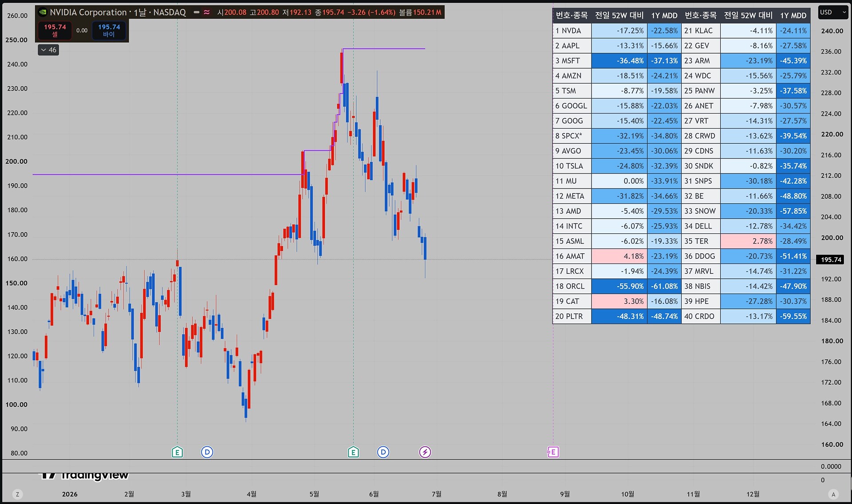Click the 7월 label on the time axis
Screen dimensions: 852x504
(437, 494)
